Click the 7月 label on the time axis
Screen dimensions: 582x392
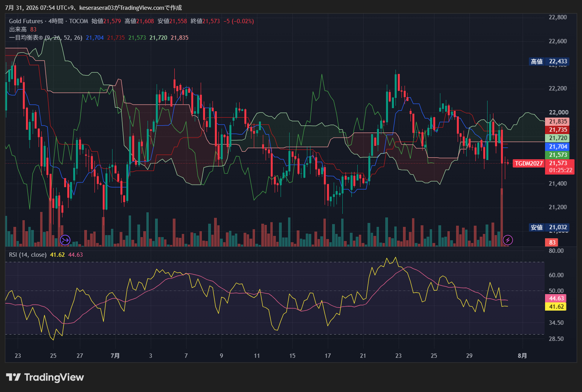click(115, 356)
